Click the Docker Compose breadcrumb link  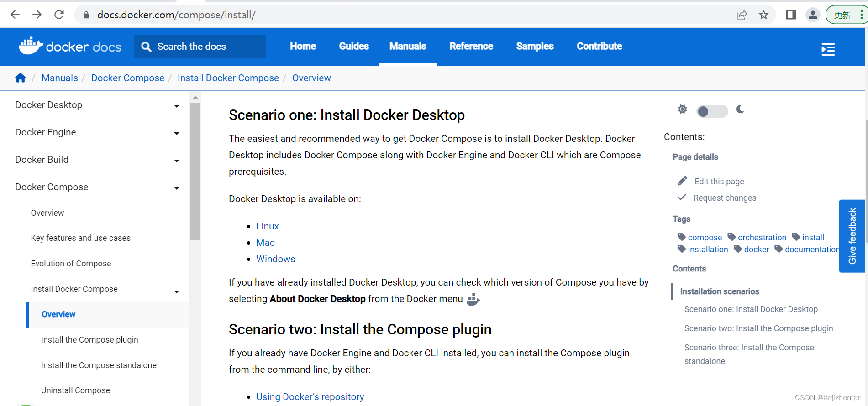point(128,78)
